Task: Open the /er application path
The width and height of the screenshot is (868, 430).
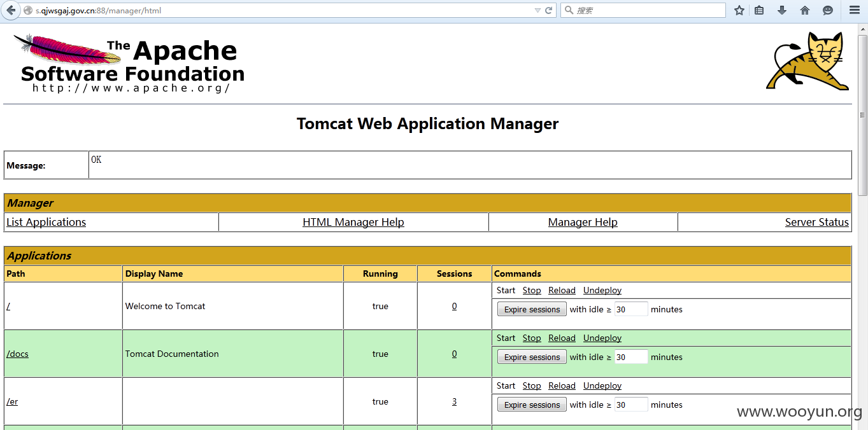Action: coord(12,401)
